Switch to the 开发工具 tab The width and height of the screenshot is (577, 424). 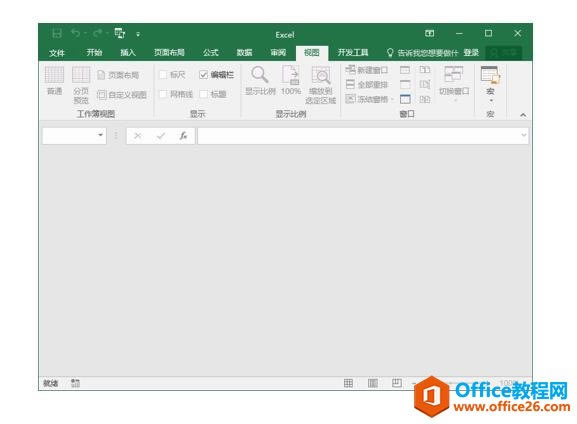(353, 53)
